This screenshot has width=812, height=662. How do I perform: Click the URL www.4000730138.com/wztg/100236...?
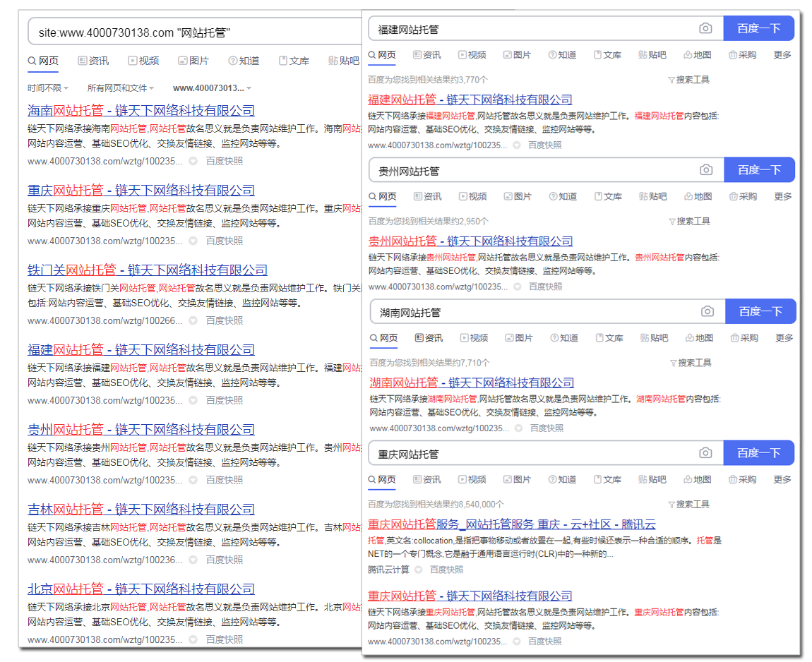(105, 560)
